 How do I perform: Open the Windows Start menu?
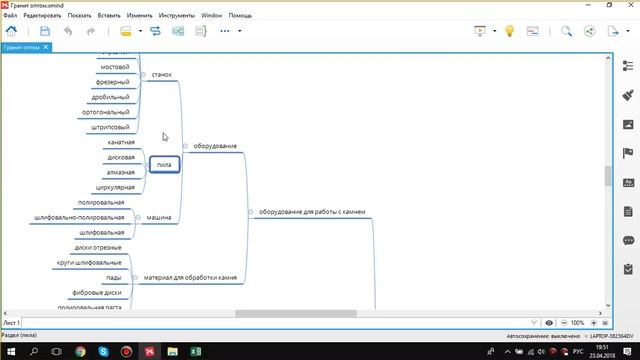click(x=11, y=351)
